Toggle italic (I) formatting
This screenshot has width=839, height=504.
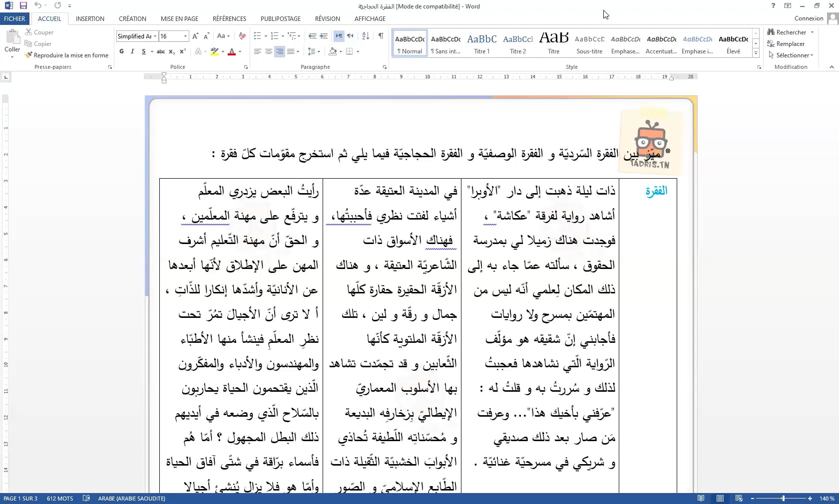pos(132,51)
